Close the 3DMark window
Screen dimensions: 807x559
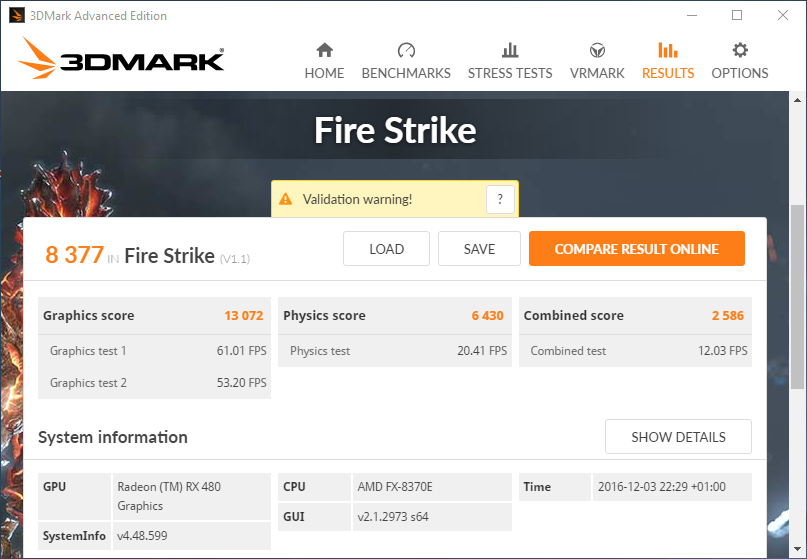(x=783, y=15)
